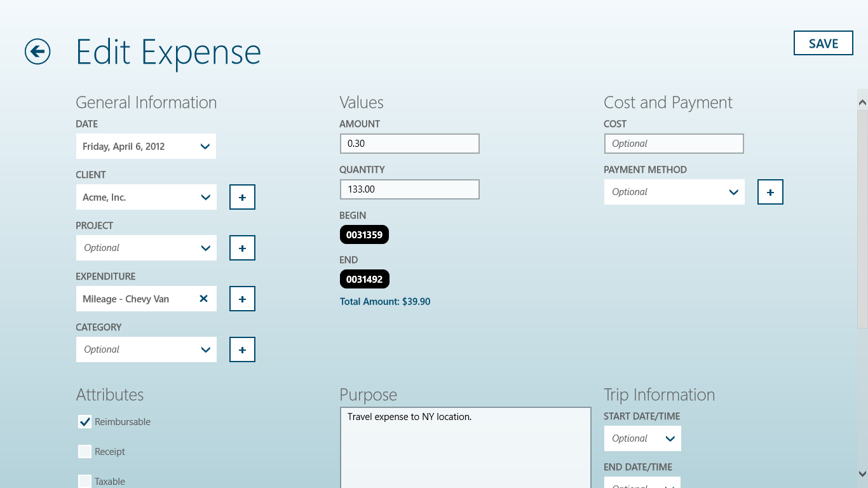Open the Date dropdown

146,146
